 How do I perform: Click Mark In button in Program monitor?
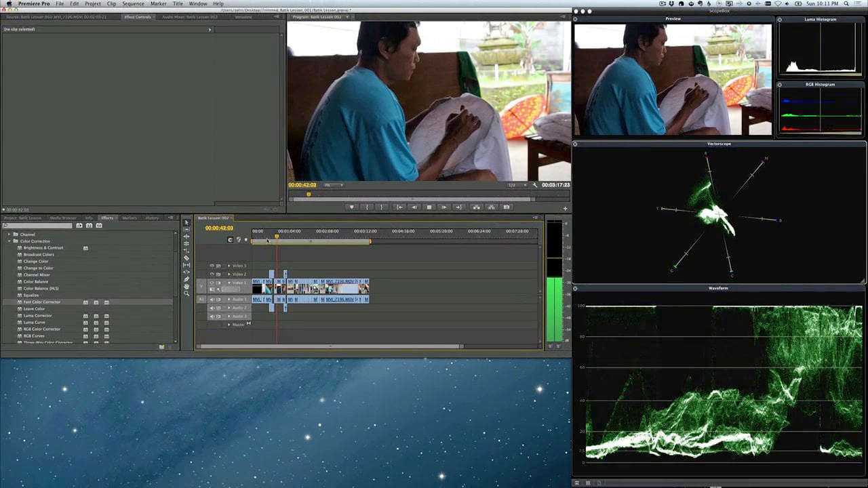[367, 207]
